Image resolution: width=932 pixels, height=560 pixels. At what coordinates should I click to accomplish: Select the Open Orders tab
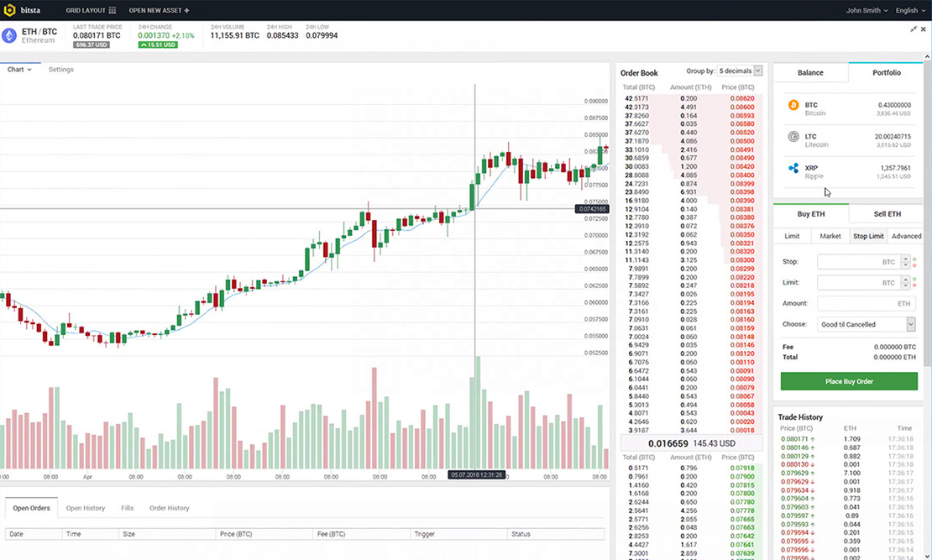pos(32,508)
